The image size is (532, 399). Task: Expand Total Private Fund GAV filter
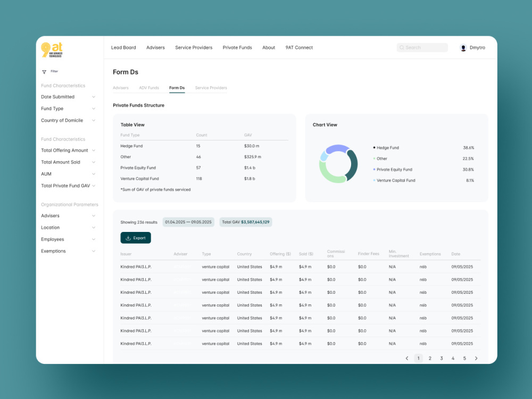coord(68,186)
